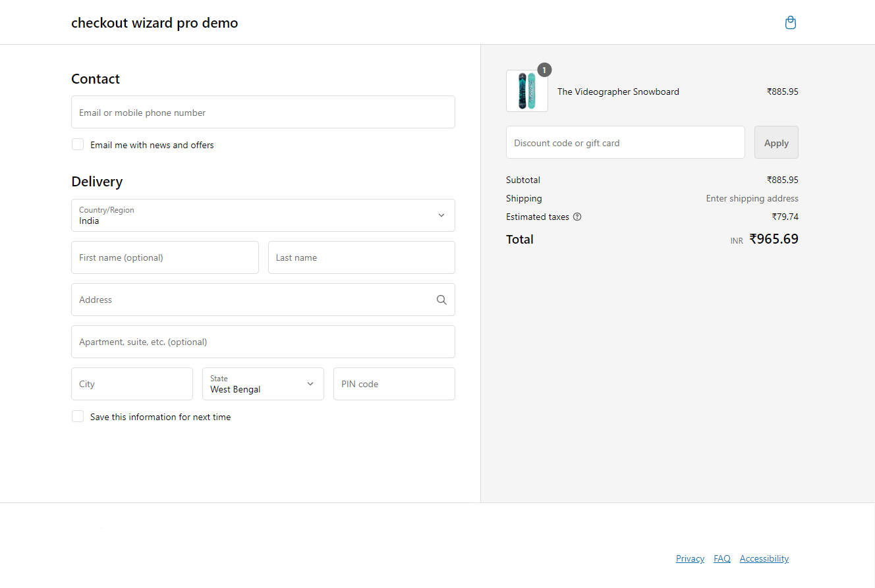
Task: Click the INR currency label
Action: (x=737, y=241)
